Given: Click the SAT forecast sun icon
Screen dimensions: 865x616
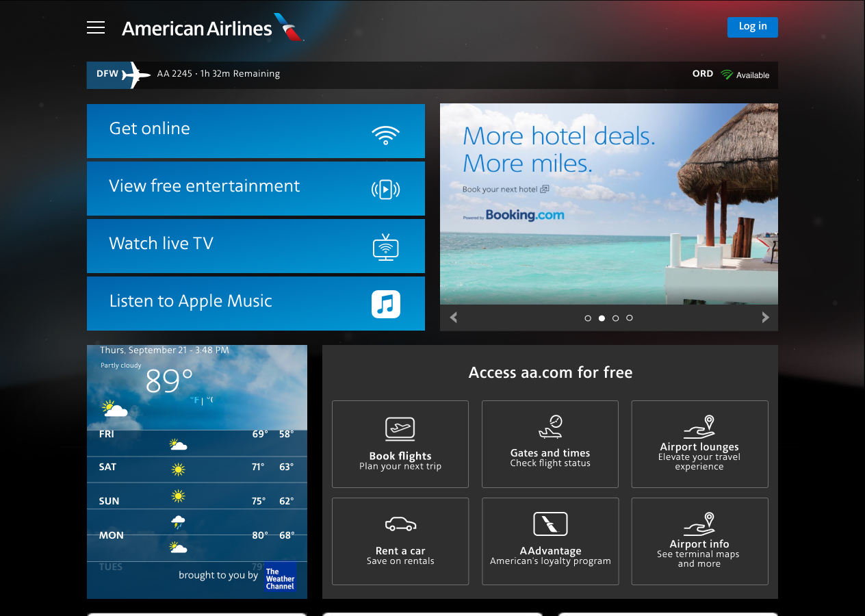Looking at the screenshot, I should pos(179,469).
